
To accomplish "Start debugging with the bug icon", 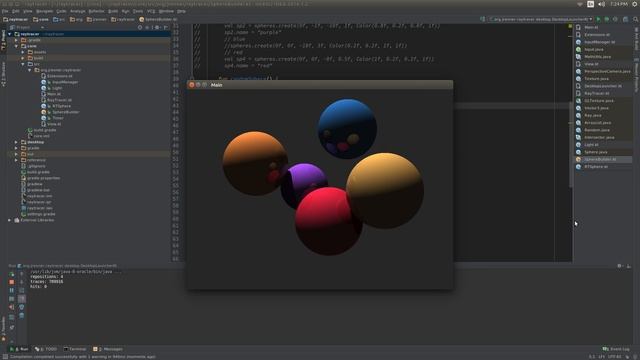I will point(607,19).
